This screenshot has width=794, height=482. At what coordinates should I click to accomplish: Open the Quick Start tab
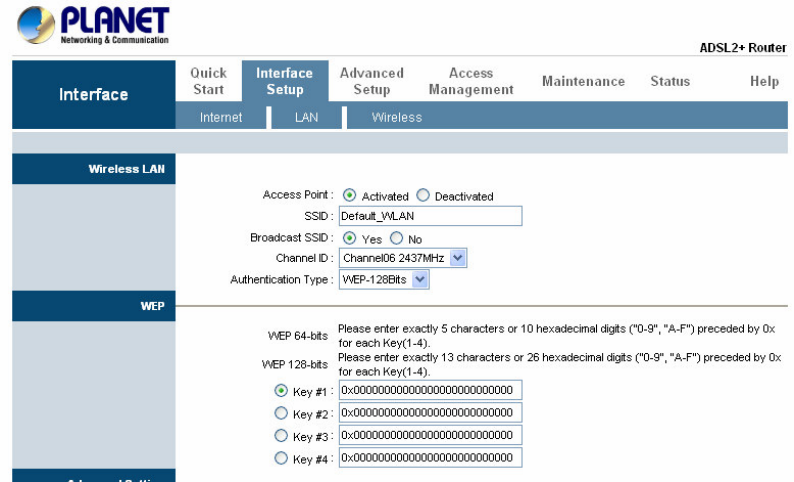point(208,81)
